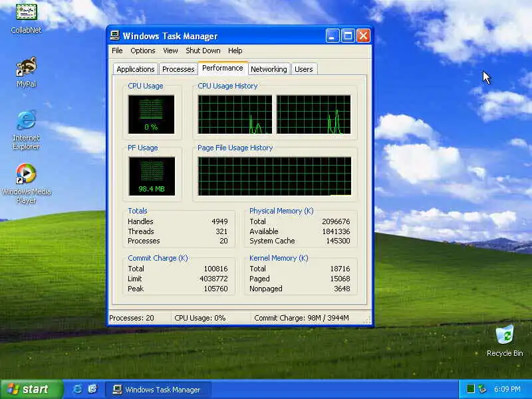Click the PF Usage gauge showing 98.4 MB
The width and height of the screenshot is (532, 399).
pyautogui.click(x=152, y=176)
